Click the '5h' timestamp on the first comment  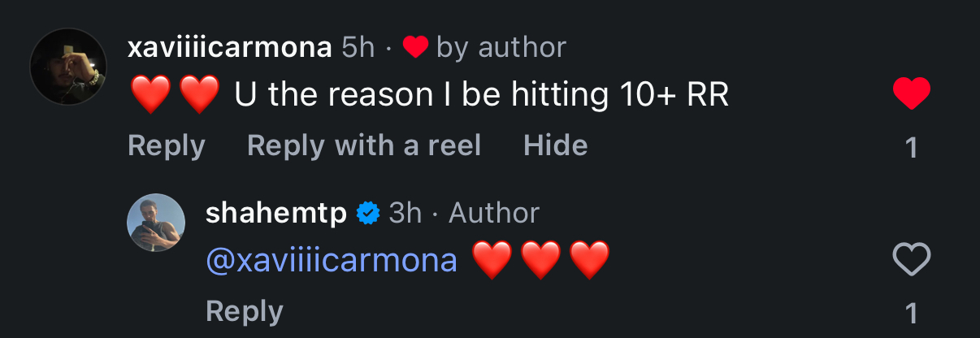358,47
